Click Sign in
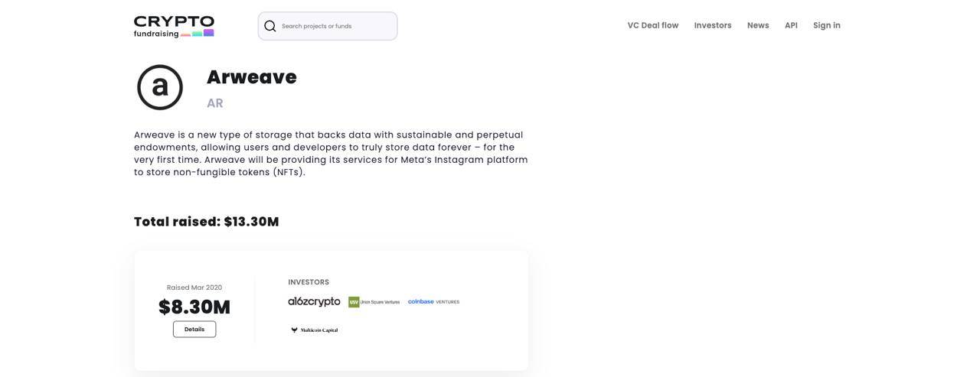Viewport: 980px width, 377px height. (827, 25)
